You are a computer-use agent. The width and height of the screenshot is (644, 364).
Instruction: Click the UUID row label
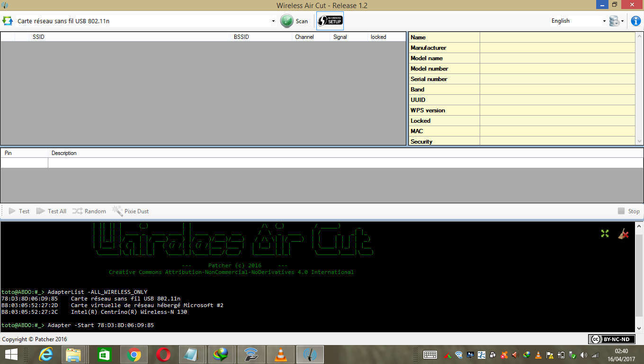point(418,100)
